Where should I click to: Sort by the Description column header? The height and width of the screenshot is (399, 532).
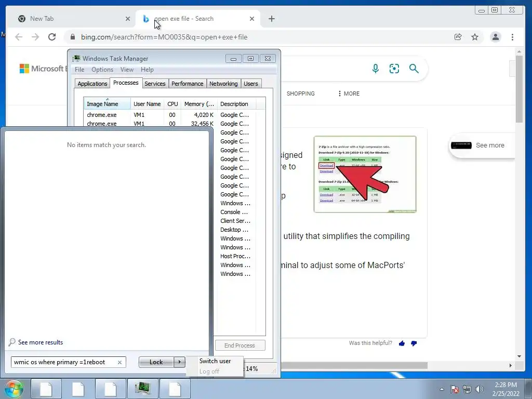[x=236, y=104]
